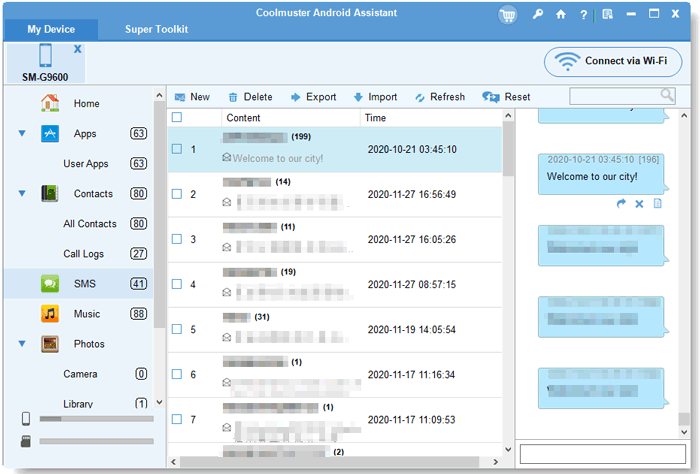Export the selected messages
This screenshot has height=474, width=700.
(x=313, y=97)
